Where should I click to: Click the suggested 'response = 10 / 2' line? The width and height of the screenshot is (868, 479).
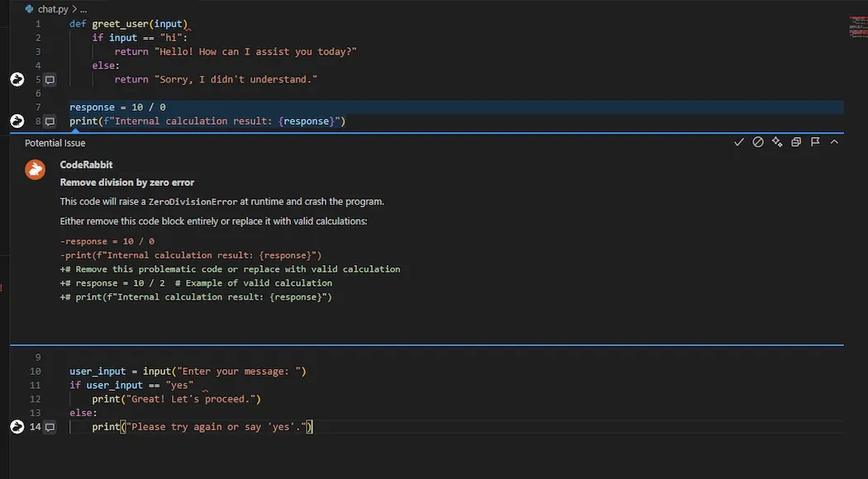(195, 283)
